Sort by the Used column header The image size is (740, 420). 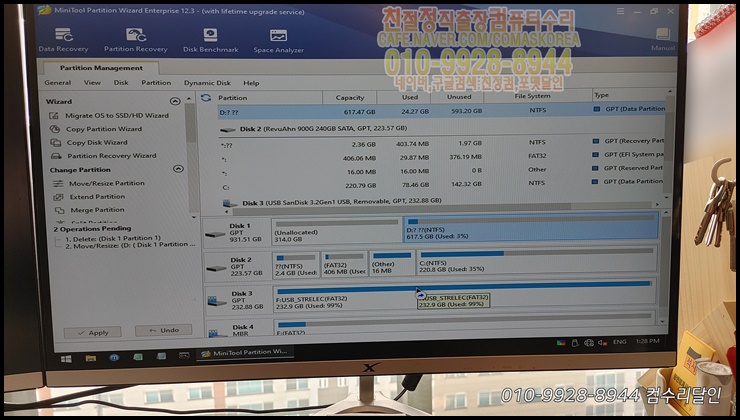point(410,97)
